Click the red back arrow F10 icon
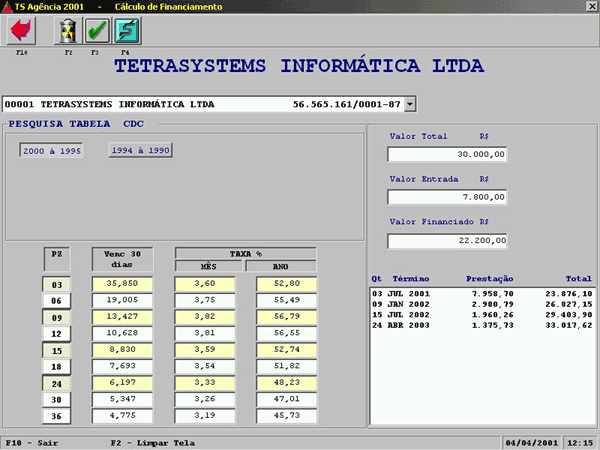Screen dimensions: 600x450 [21, 31]
